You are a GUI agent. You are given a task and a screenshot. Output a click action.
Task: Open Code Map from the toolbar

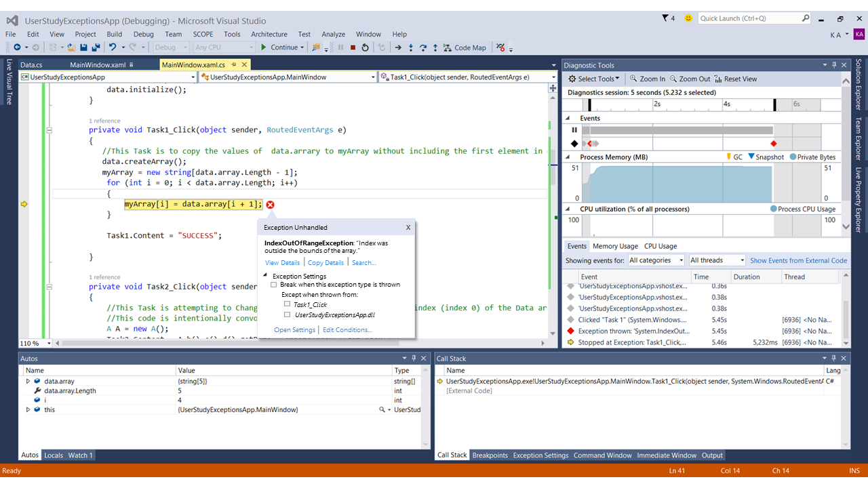[x=465, y=47]
